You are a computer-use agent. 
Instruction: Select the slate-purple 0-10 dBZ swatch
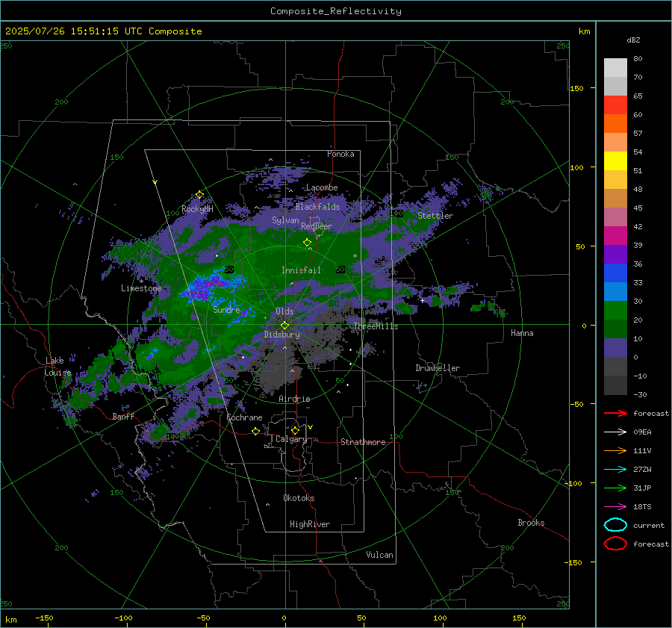click(615, 348)
